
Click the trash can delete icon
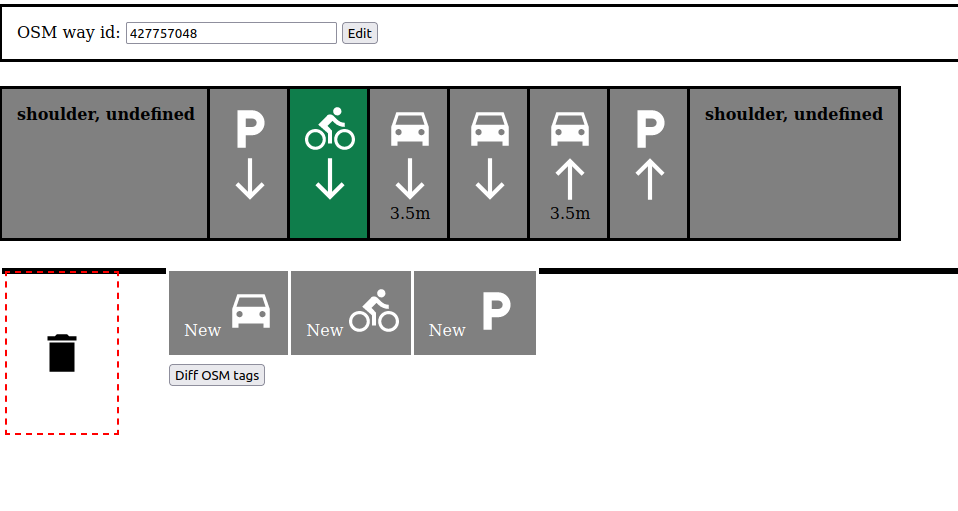pos(62,353)
